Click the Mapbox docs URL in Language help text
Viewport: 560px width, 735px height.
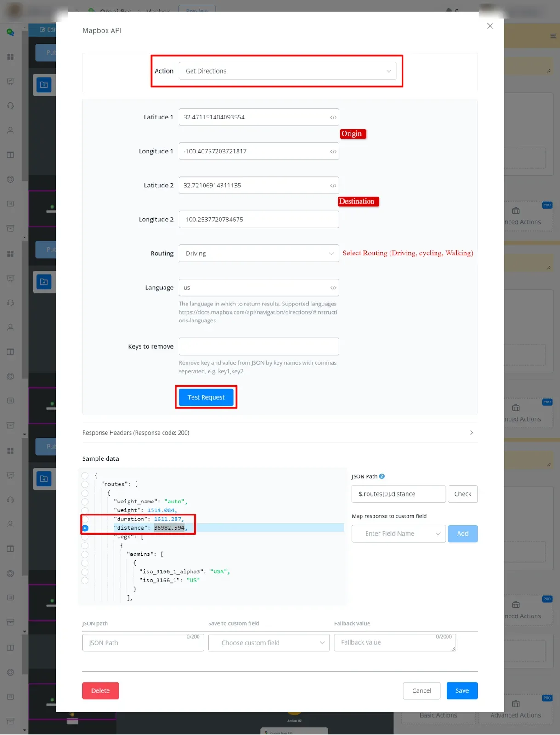click(258, 317)
